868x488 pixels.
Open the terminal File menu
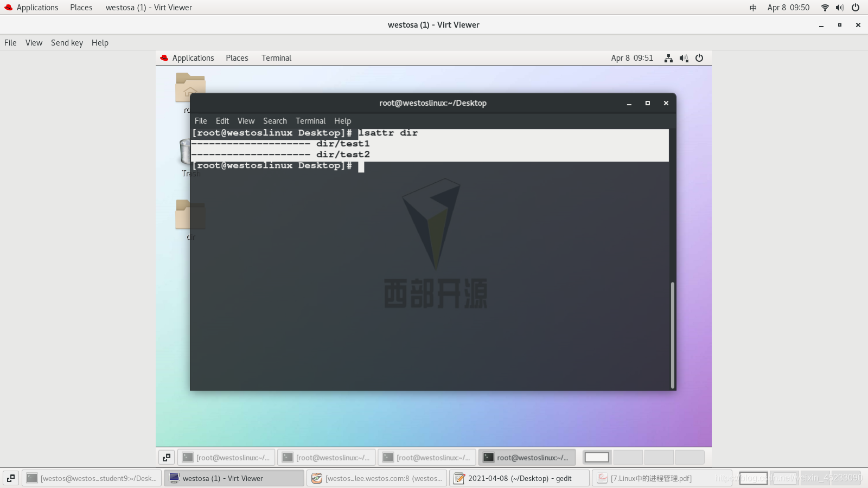pyautogui.click(x=201, y=121)
